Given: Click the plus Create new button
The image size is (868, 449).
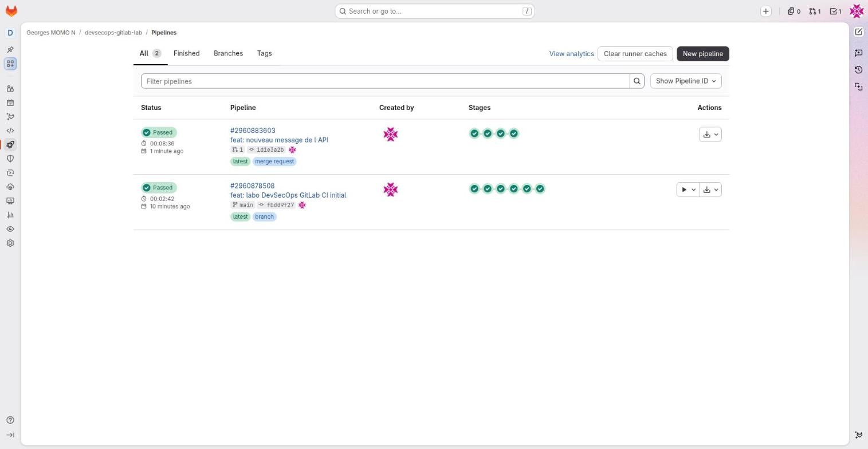Looking at the screenshot, I should click(x=765, y=11).
